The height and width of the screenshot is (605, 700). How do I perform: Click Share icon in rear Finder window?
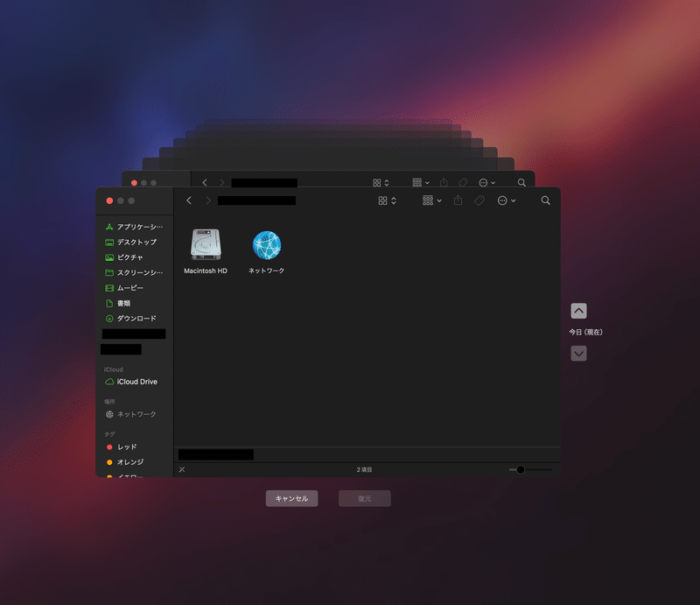(x=444, y=182)
